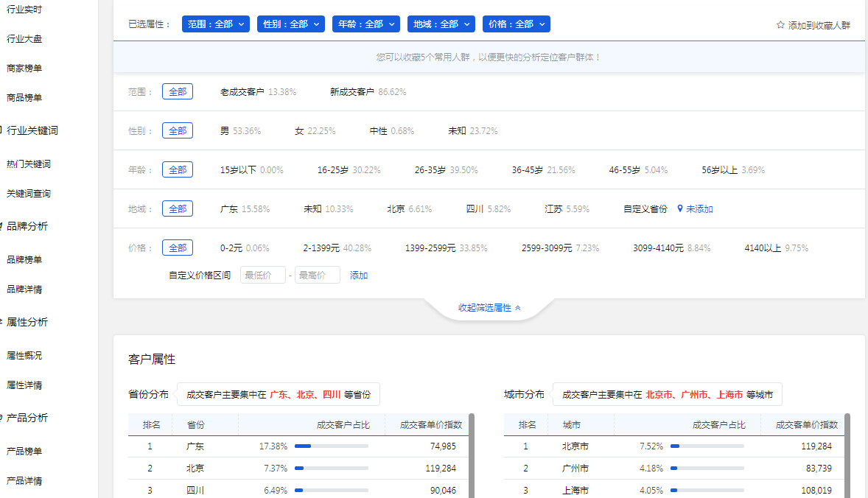The width and height of the screenshot is (868, 498).
Task: Open 商家榜单 in the left sidebar
Action: coord(24,69)
